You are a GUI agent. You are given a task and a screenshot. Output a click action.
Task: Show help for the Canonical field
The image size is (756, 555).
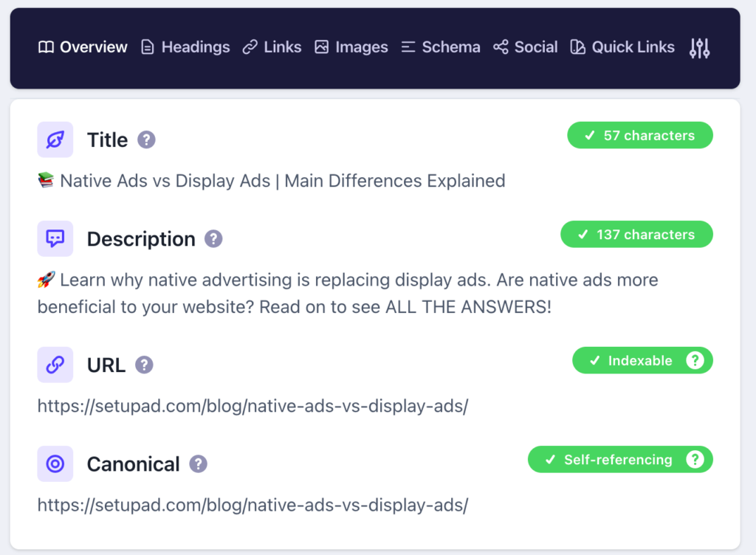tap(198, 463)
